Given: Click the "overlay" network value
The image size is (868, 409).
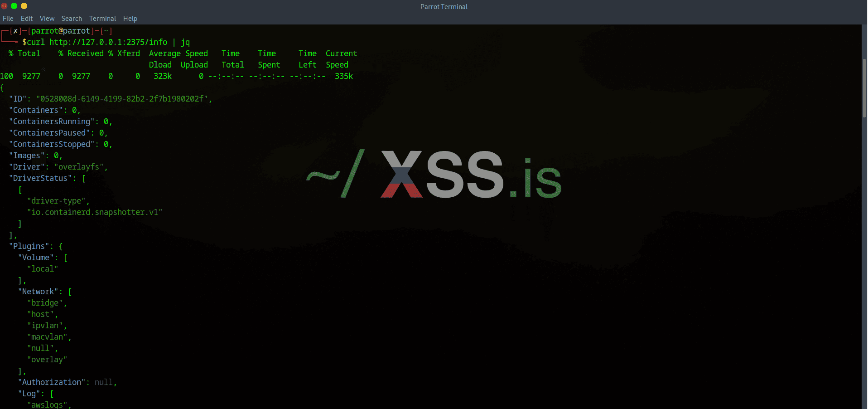Looking at the screenshot, I should 47,360.
